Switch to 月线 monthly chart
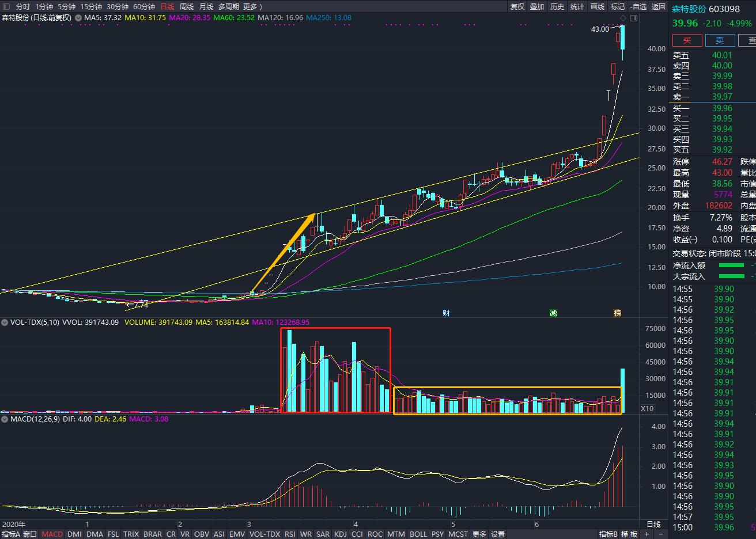 point(206,6)
